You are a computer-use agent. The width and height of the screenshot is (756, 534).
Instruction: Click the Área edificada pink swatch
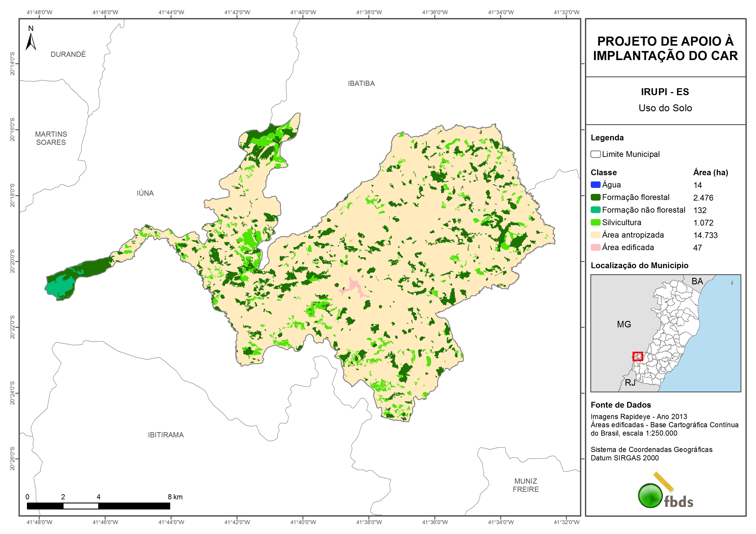(595, 248)
